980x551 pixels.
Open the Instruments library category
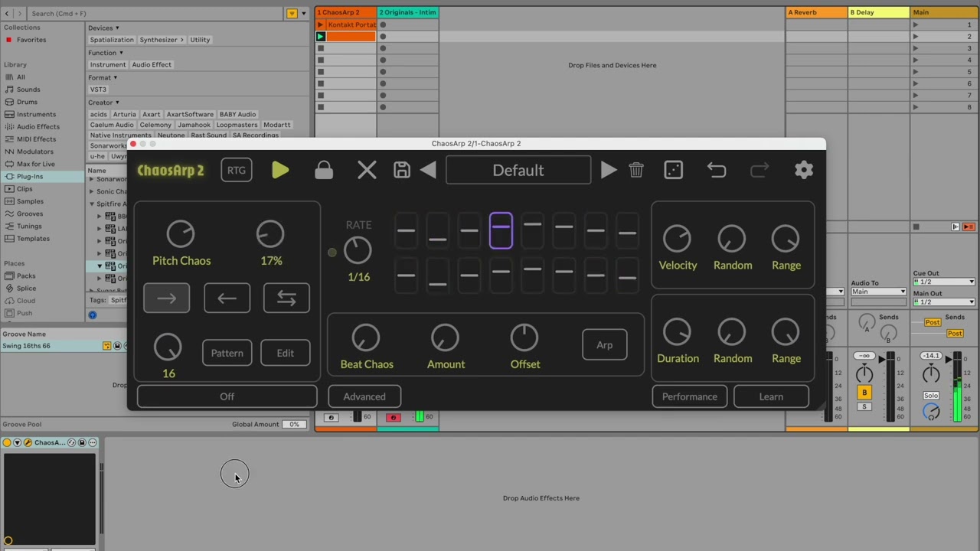[36, 114]
